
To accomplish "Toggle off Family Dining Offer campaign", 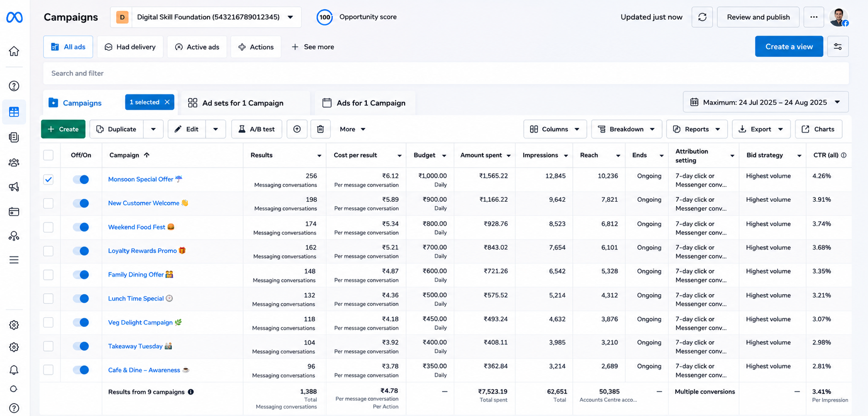I will pyautogui.click(x=81, y=275).
